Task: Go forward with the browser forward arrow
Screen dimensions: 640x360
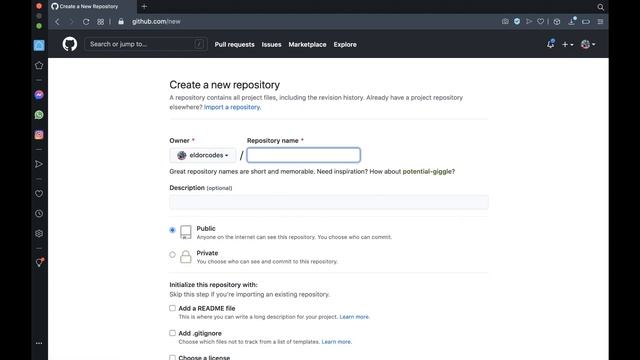Action: coord(71,22)
